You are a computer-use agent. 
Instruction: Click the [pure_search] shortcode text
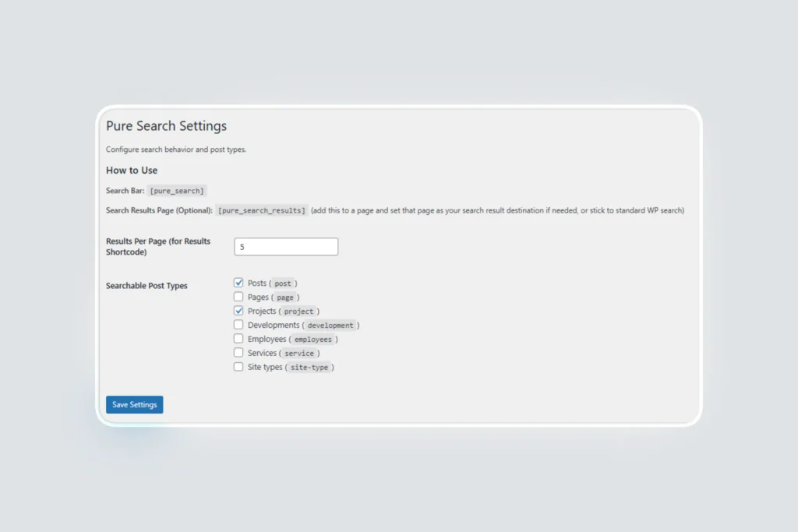(x=177, y=191)
